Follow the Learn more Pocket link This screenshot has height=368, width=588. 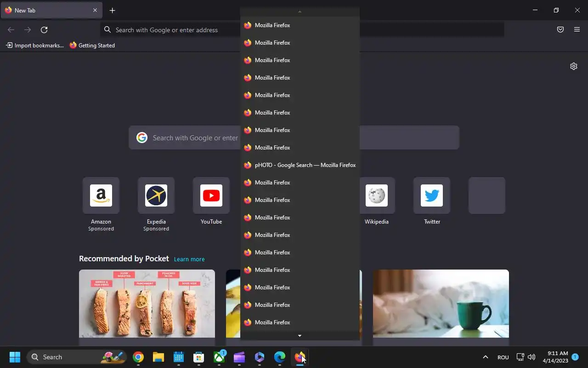[x=189, y=259]
